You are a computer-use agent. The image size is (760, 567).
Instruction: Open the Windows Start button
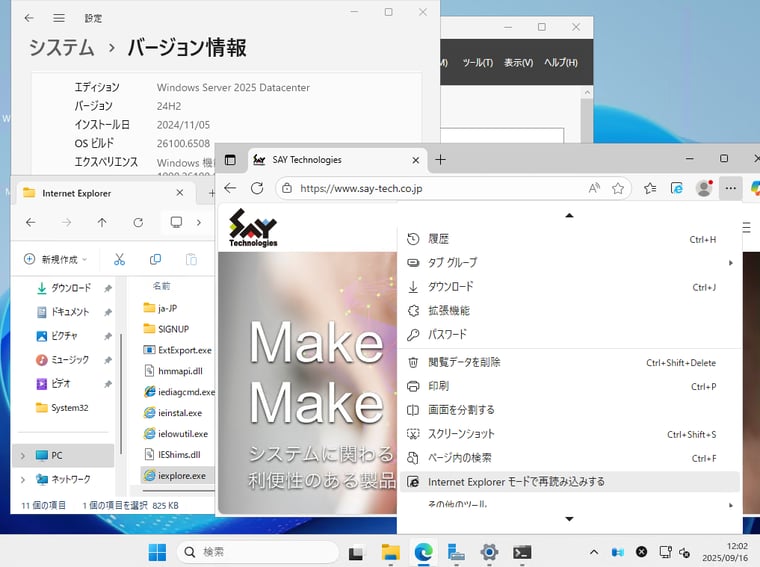157,552
